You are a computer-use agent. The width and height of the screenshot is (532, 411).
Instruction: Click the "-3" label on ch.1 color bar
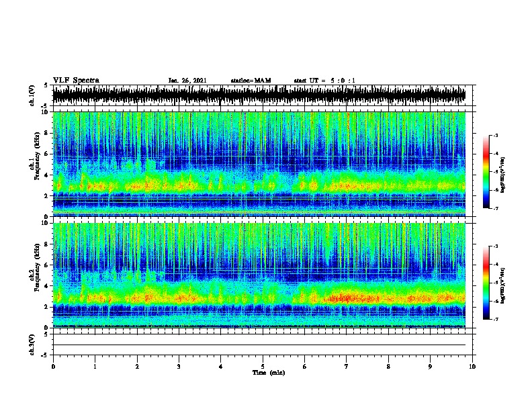tap(495, 135)
